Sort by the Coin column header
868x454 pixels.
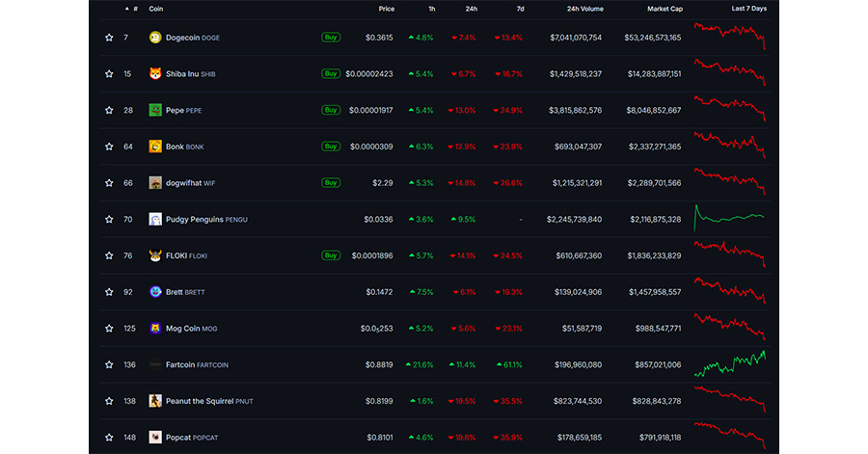click(x=156, y=9)
